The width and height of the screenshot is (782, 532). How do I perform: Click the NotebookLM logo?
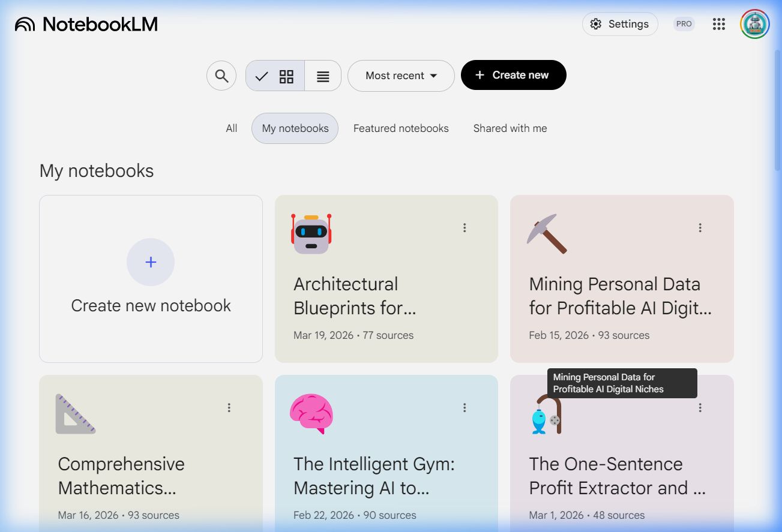[x=86, y=24]
